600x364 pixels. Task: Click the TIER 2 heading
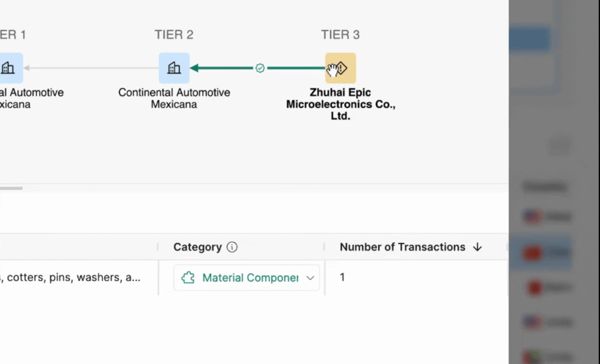pyautogui.click(x=174, y=35)
